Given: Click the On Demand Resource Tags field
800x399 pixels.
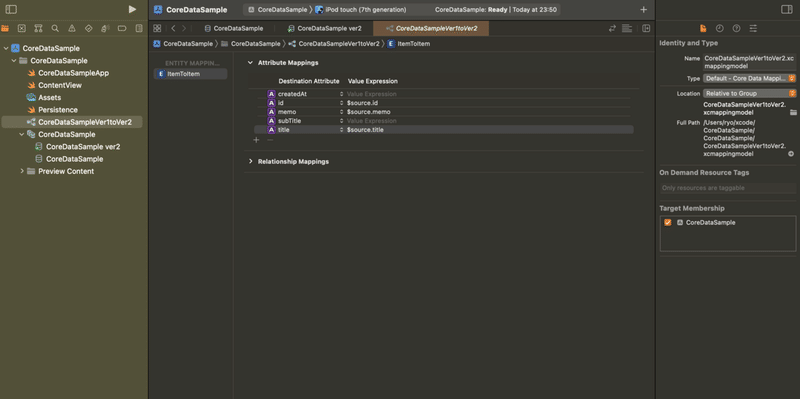Looking at the screenshot, I should pos(728,188).
